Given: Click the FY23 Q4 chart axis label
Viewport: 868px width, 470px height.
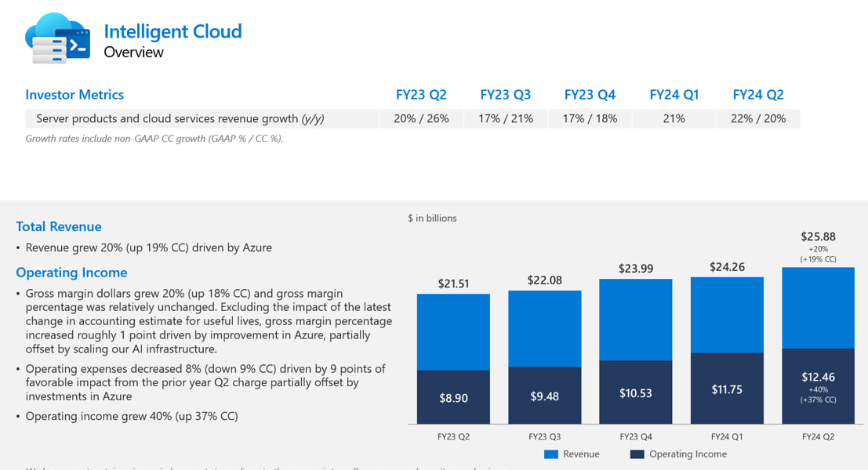Looking at the screenshot, I should 635,437.
